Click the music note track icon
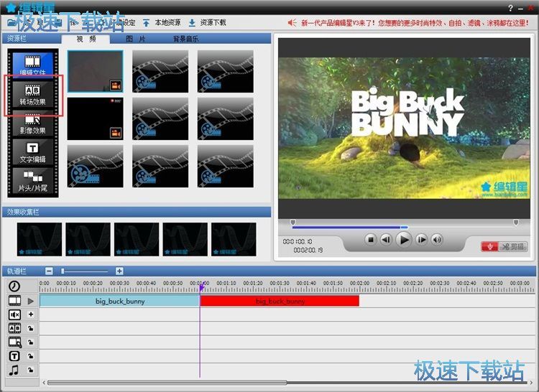539x392 pixels. coord(14,370)
